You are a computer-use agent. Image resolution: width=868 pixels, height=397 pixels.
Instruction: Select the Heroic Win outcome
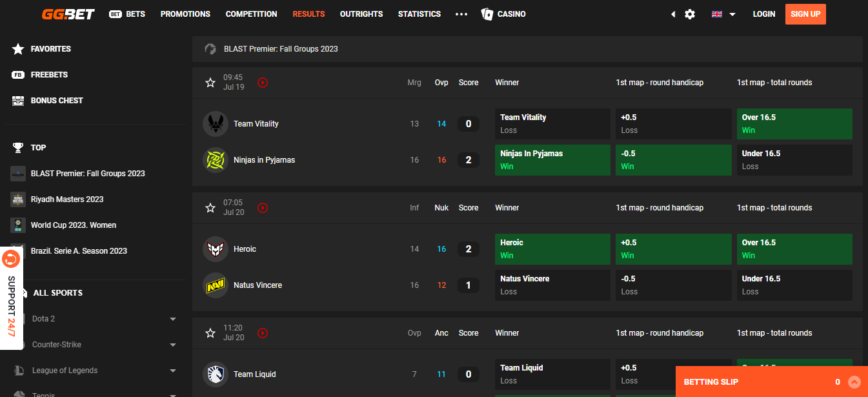[552, 249]
